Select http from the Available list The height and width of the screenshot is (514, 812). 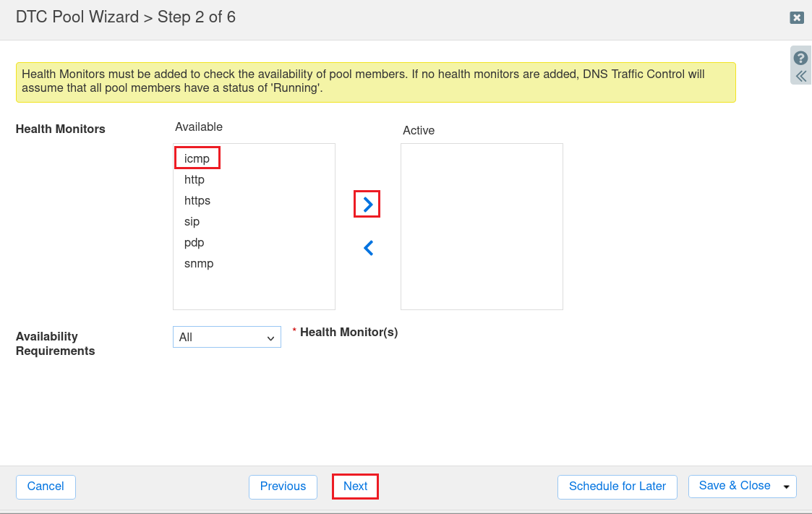pos(194,179)
